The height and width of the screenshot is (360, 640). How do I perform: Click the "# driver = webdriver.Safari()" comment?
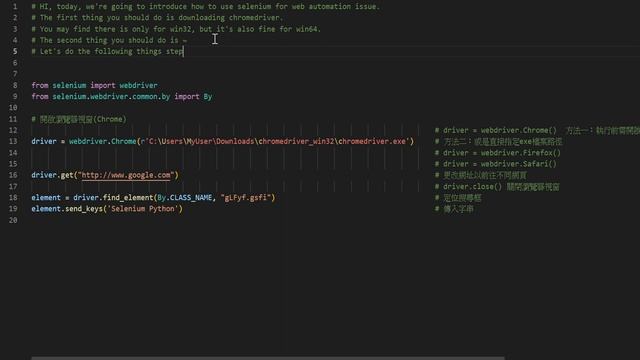pyautogui.click(x=496, y=164)
